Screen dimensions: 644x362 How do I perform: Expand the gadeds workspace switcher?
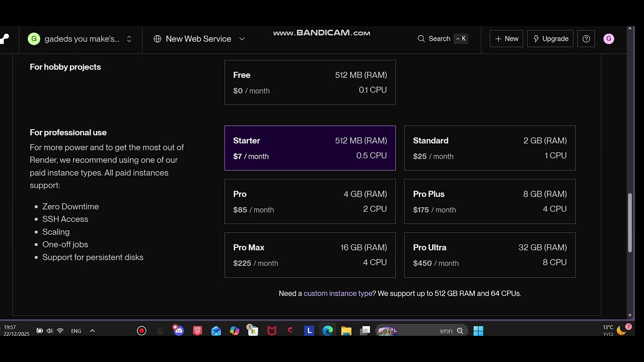click(x=129, y=39)
